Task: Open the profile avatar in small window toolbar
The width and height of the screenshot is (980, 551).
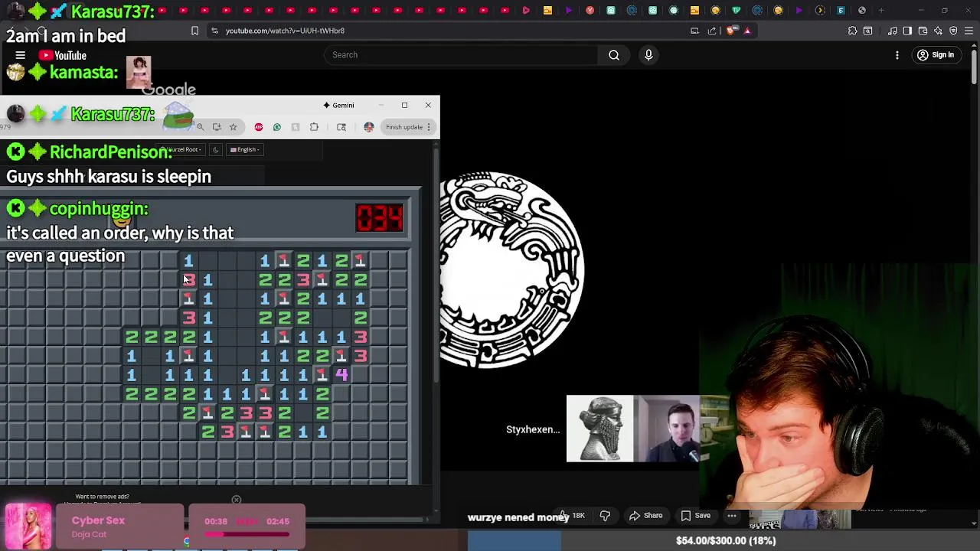Action: (369, 127)
